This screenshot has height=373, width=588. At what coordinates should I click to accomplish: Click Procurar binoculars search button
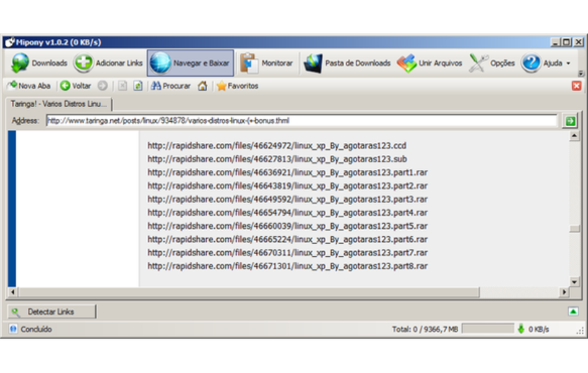(x=171, y=86)
